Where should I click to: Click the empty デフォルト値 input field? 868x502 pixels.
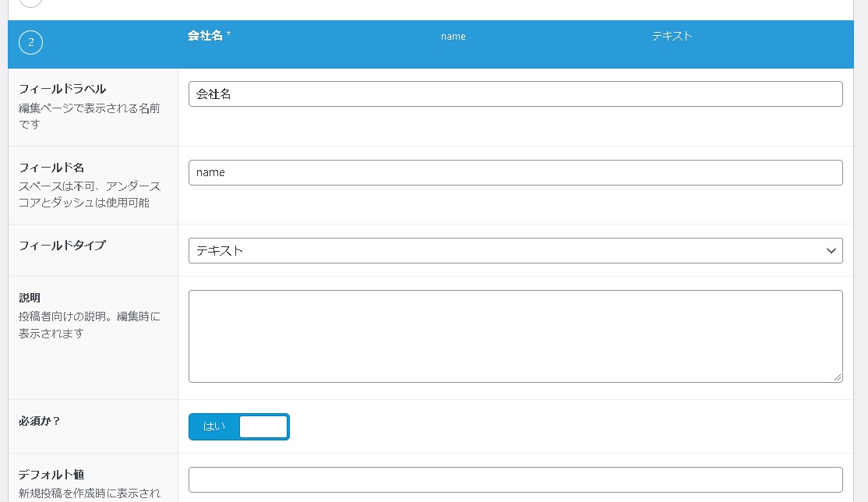pyautogui.click(x=516, y=479)
